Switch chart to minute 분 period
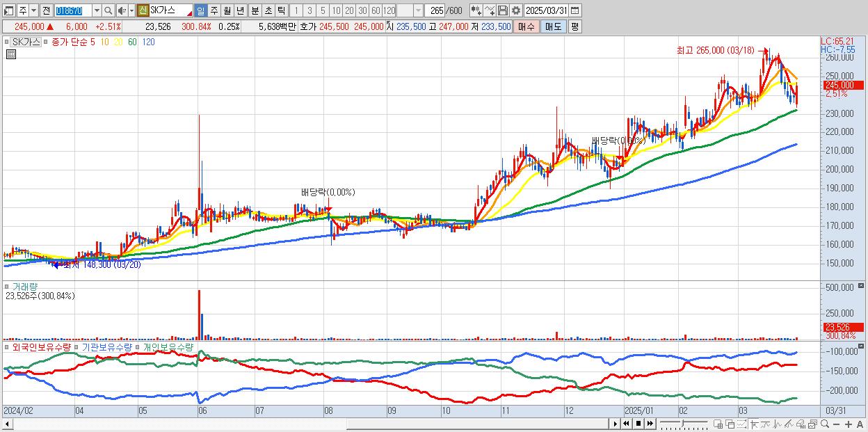868x432 pixels. 254,10
